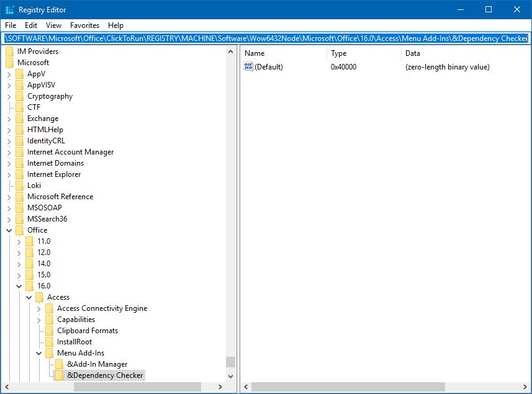Click the "(zero-length binary value)" data cell
Viewport: 532px width, 394px height.
(x=447, y=67)
